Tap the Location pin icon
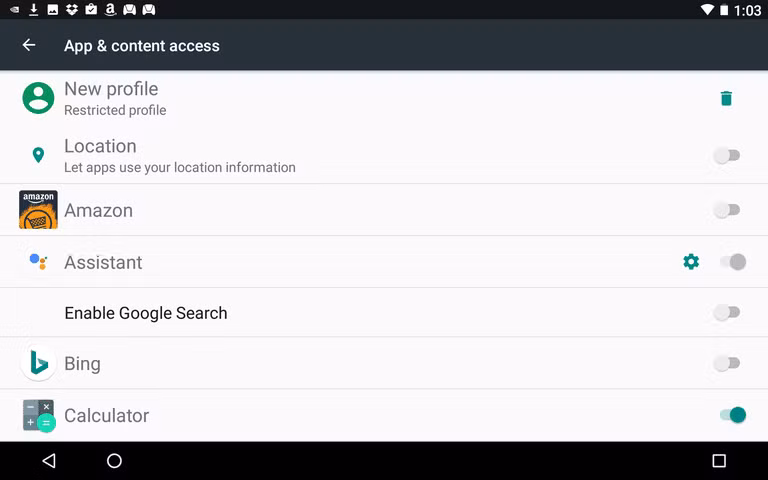The image size is (768, 480). click(38, 155)
